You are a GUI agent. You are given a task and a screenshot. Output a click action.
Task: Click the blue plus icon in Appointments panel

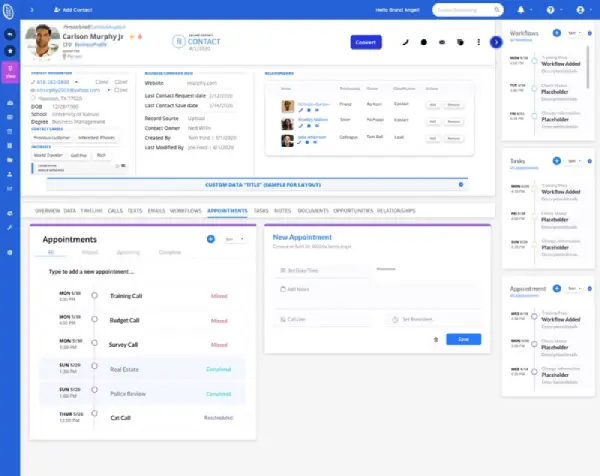(211, 239)
